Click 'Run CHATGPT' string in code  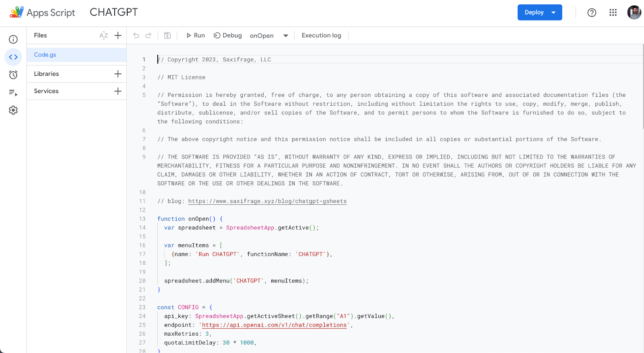[217, 254]
